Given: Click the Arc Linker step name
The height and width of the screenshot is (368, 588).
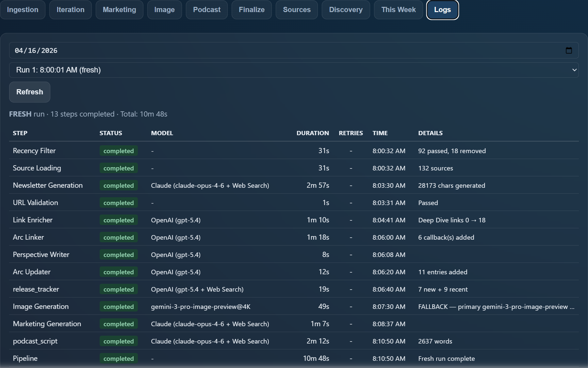Looking at the screenshot, I should tap(28, 237).
